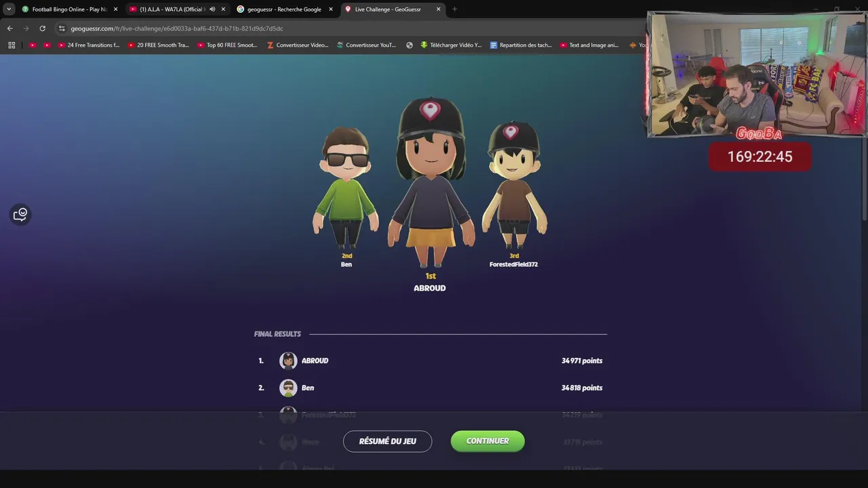The height and width of the screenshot is (488, 868).
Task: Open RÉSUMÉ DU JEU game summary
Action: point(387,441)
